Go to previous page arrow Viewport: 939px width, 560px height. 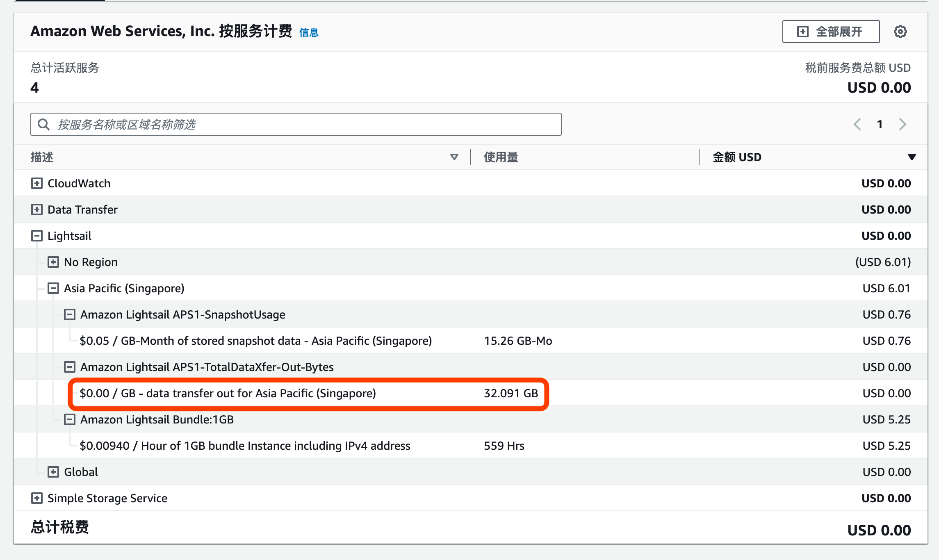857,124
